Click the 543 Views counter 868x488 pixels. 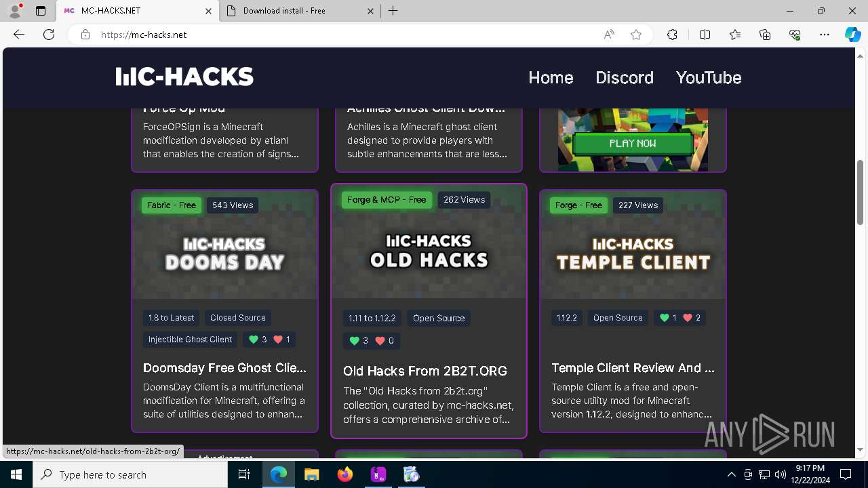(233, 205)
